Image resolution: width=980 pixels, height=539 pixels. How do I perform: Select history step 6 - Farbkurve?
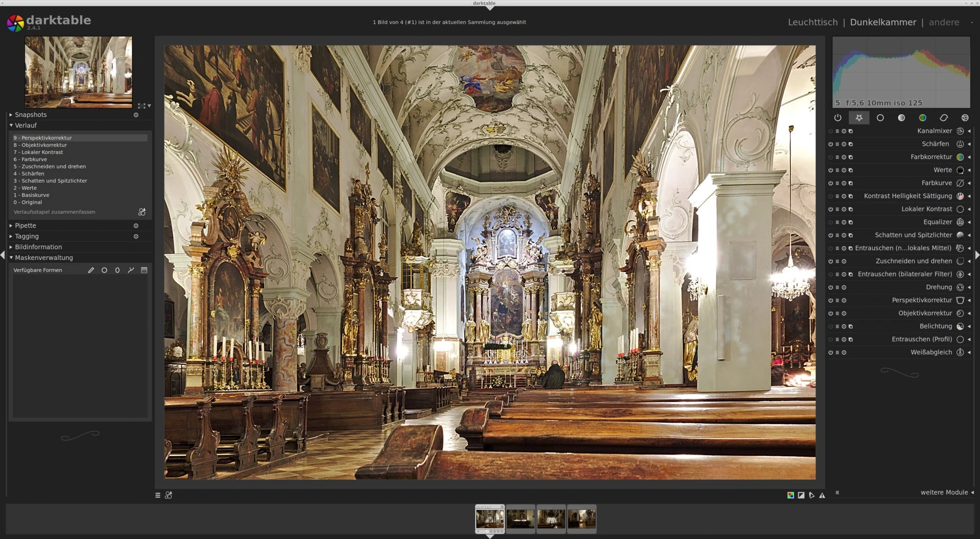34,159
